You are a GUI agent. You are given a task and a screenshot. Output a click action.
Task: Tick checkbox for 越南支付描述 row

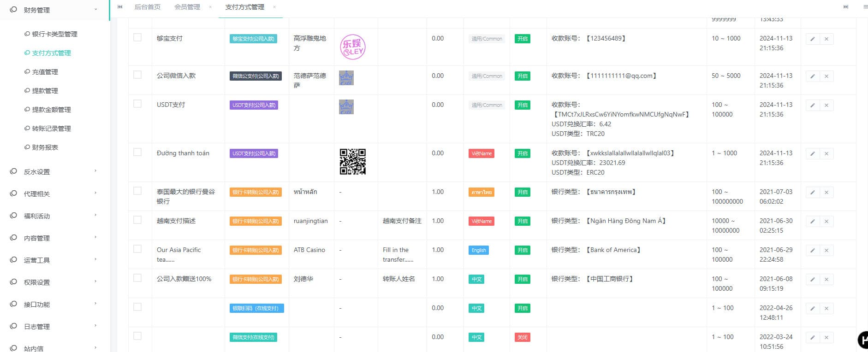click(x=137, y=220)
